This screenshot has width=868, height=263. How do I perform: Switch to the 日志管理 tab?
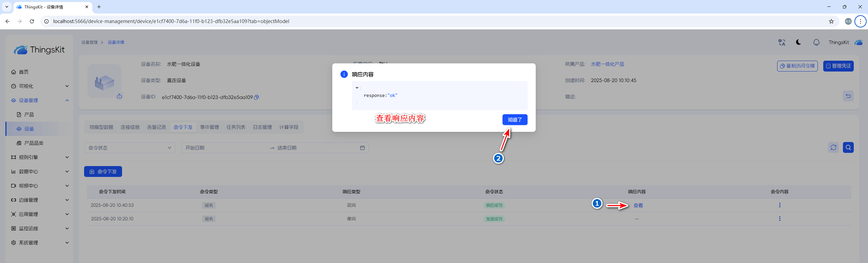point(262,127)
